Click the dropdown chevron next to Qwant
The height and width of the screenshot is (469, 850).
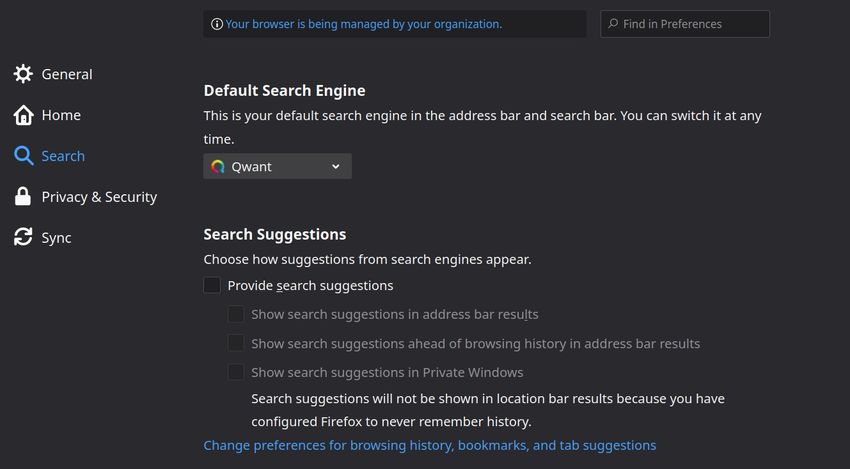336,166
